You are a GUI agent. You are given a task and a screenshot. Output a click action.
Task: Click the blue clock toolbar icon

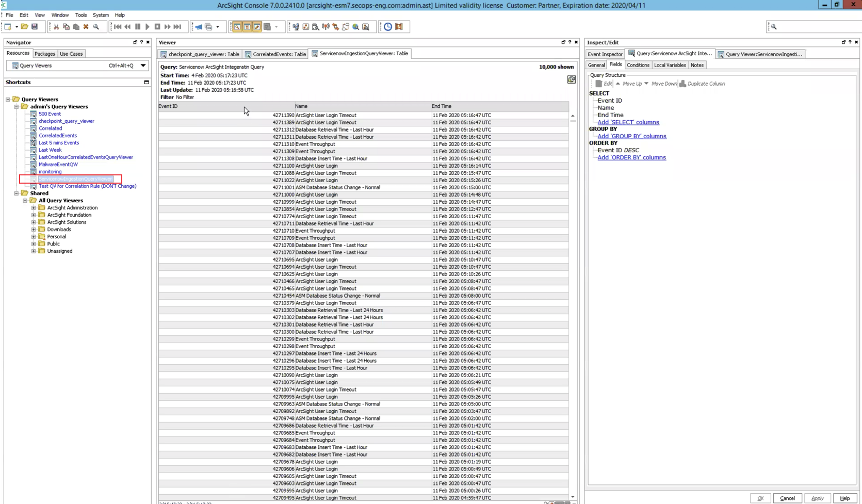coord(388,27)
